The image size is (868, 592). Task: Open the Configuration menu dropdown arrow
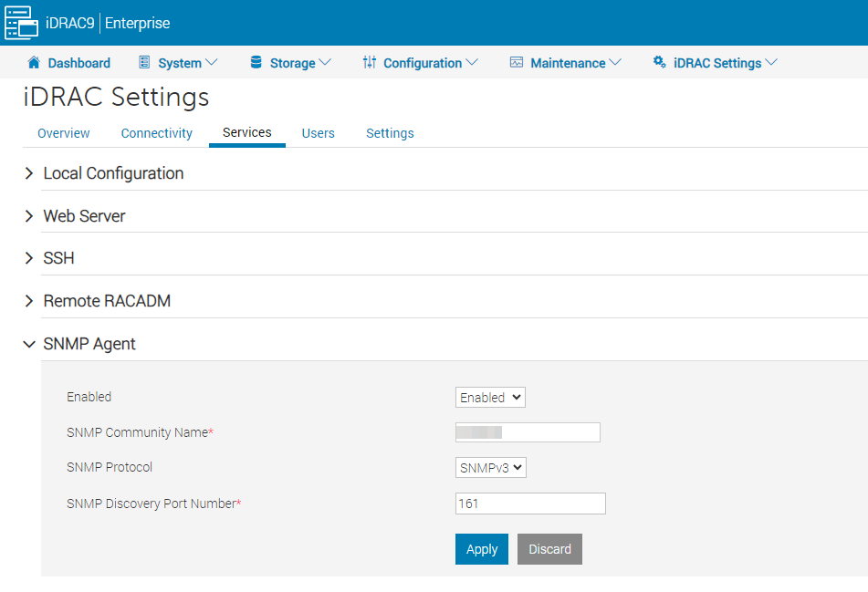point(472,63)
